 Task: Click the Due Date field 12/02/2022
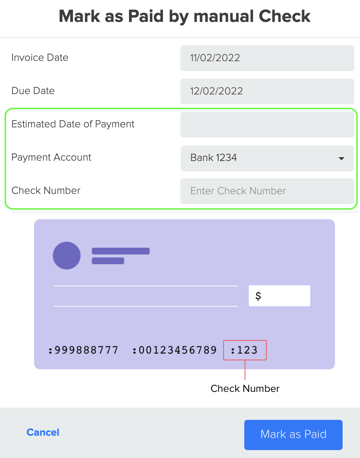click(x=267, y=91)
